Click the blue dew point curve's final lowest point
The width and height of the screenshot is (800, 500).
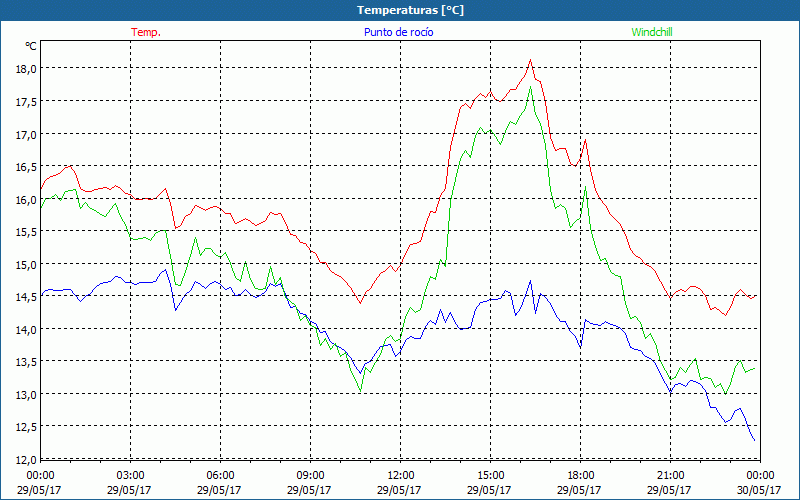click(754, 440)
